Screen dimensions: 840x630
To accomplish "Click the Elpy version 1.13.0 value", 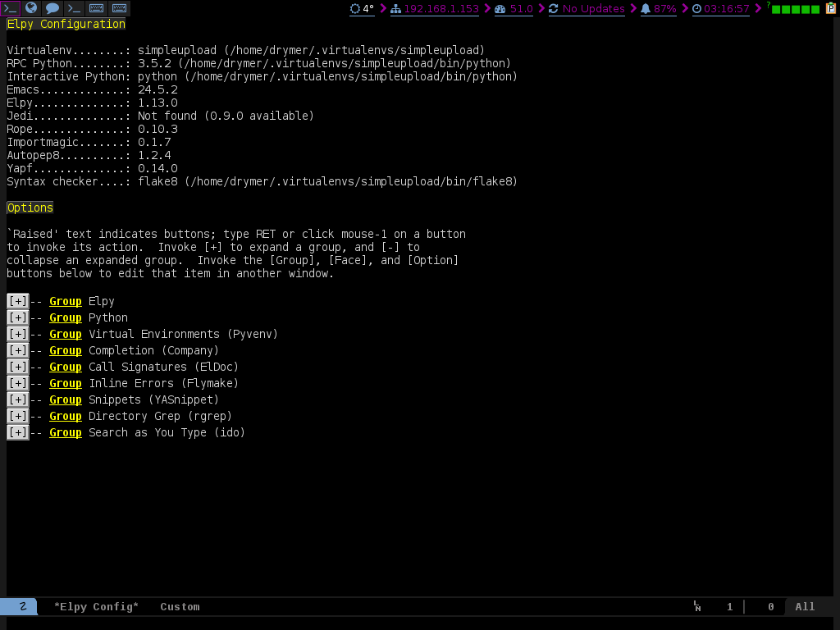I will pos(157,103).
